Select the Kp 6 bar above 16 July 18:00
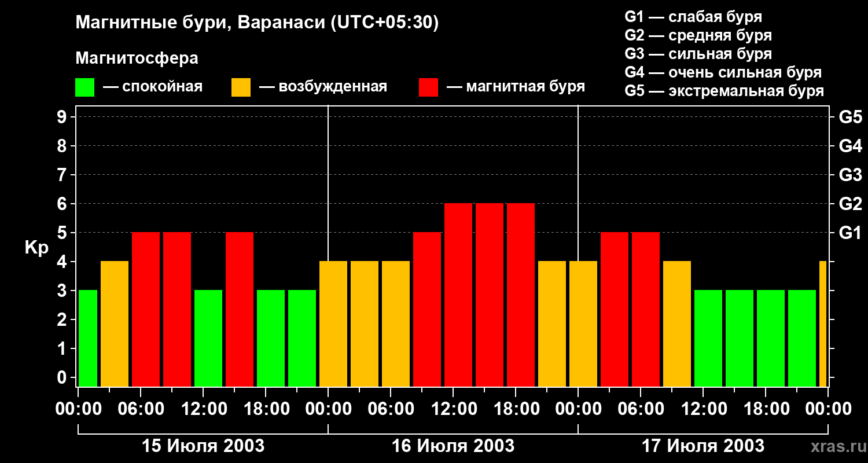The width and height of the screenshot is (868, 463). point(521,295)
